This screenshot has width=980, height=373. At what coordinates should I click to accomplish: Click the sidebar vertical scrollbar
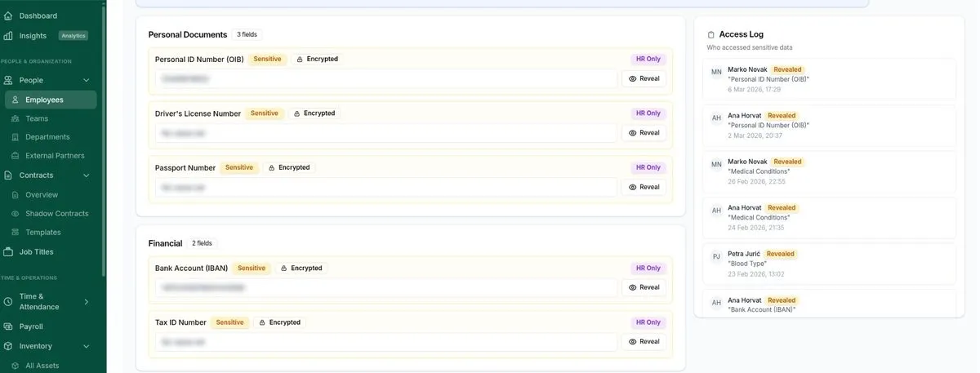(104, 139)
